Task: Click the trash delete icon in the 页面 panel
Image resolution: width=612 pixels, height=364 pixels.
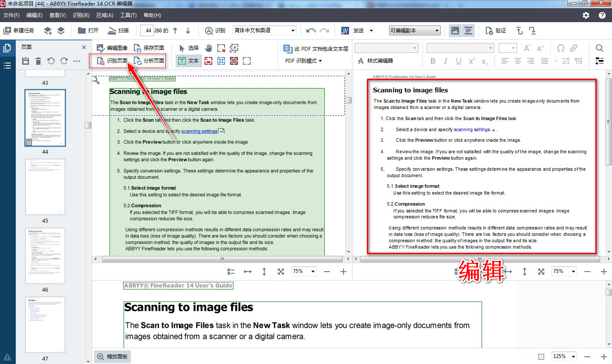Action: [38, 61]
